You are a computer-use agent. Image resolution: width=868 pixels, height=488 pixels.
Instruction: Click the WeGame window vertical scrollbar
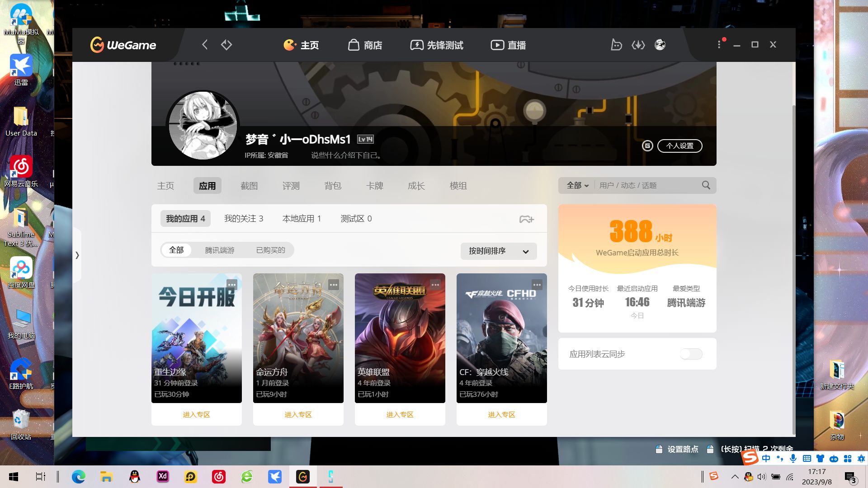click(793, 270)
